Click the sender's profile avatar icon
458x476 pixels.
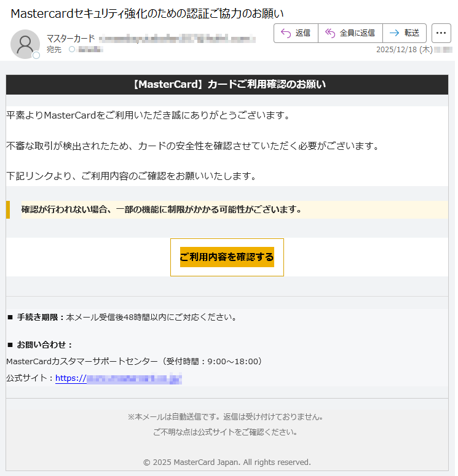point(25,44)
